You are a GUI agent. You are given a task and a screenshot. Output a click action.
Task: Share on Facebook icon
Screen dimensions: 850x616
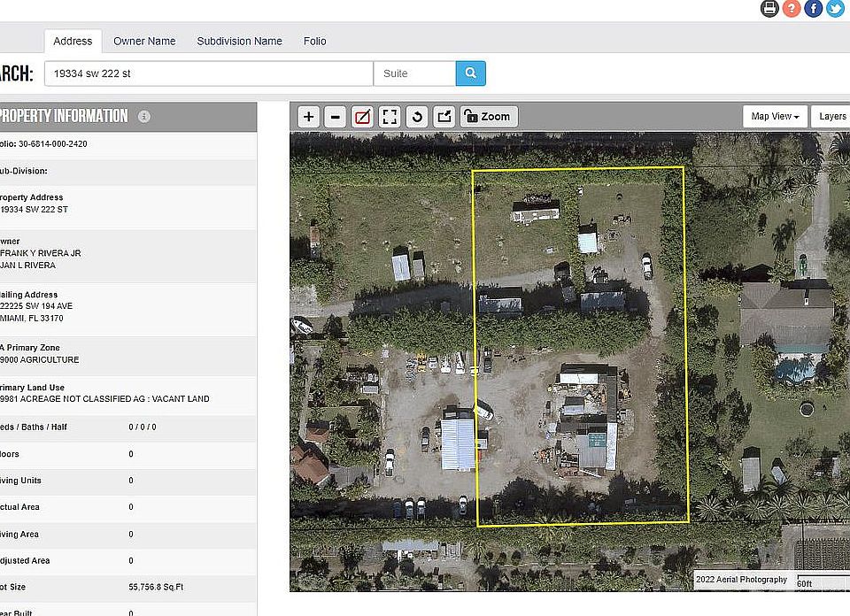click(814, 9)
